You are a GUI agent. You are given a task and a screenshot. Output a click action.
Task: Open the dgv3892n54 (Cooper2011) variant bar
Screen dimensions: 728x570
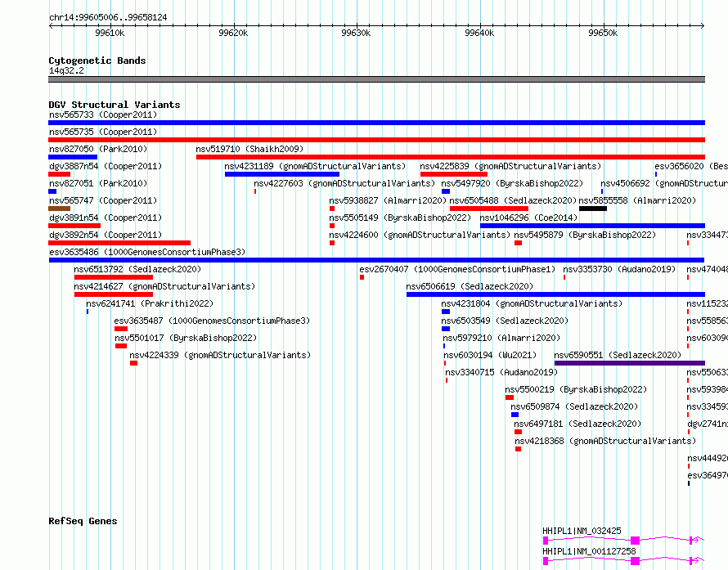point(119,243)
